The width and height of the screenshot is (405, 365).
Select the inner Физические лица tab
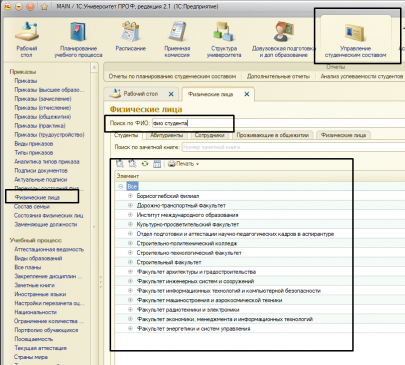click(343, 135)
